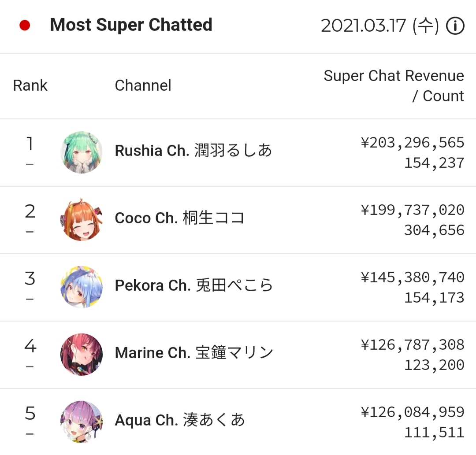The height and width of the screenshot is (455, 476).
Task: Select the Coco Ch. 桐生ココ channel name
Action: coord(180,218)
